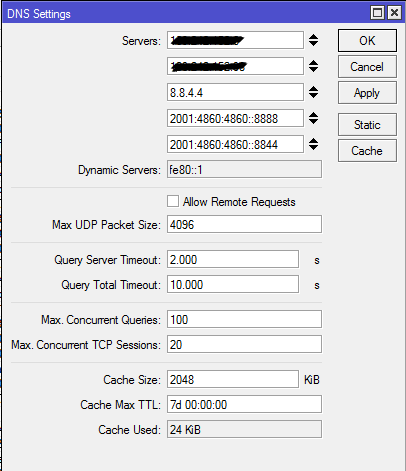Click the DNS Settings title text
Screen dimensions: 406x471
point(39,14)
